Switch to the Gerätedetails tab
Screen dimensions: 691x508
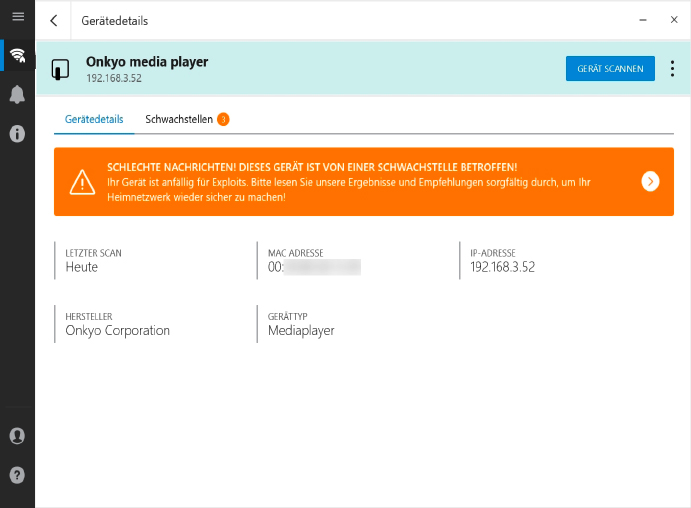click(x=94, y=119)
